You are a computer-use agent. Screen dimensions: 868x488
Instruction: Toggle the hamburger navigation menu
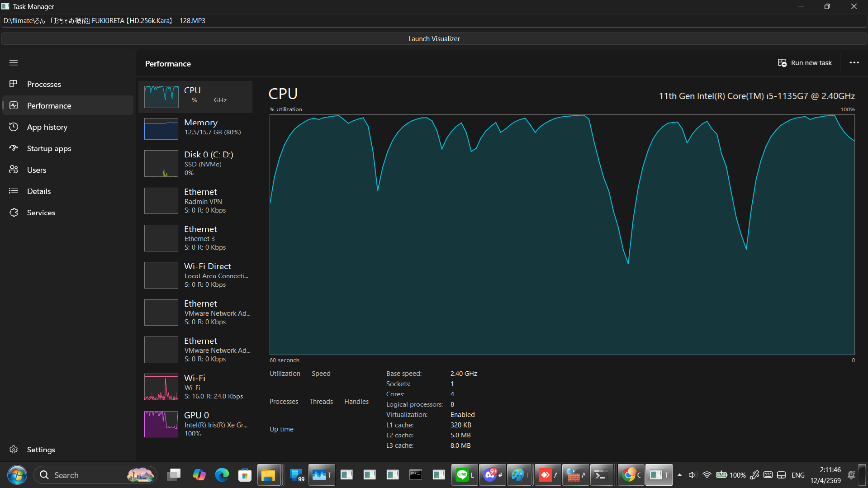coord(14,62)
